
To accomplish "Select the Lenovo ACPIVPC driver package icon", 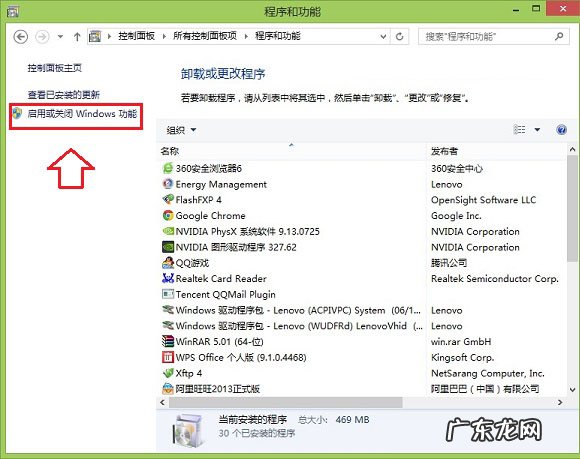I will point(168,310).
